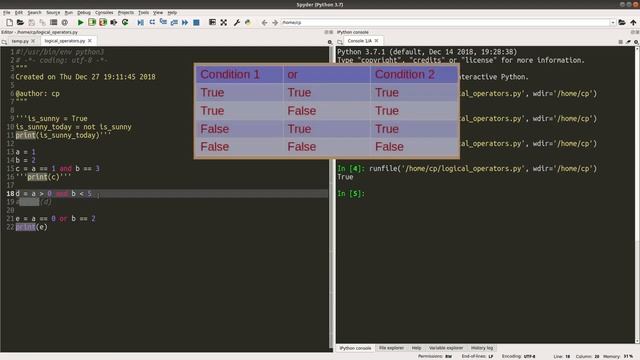Viewport: 640px width, 360px height.
Task: Save all files toolbar icon
Action: tap(42, 22)
